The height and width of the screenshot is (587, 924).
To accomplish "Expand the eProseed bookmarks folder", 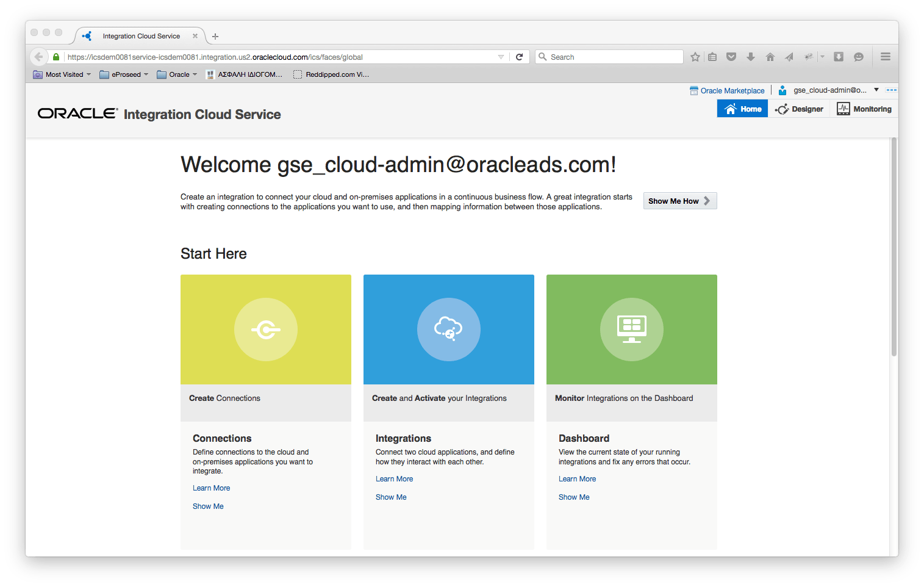I will pyautogui.click(x=124, y=74).
